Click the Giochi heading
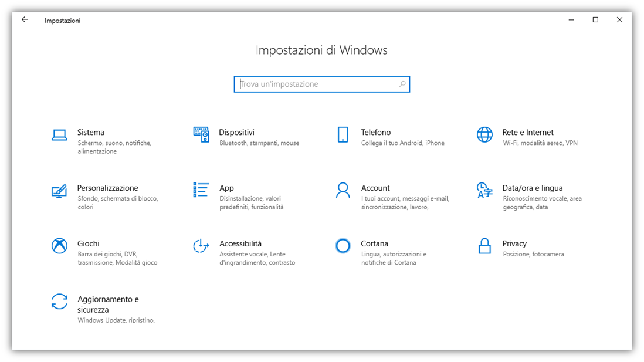Viewport: 644px width, 362px height. tap(89, 243)
